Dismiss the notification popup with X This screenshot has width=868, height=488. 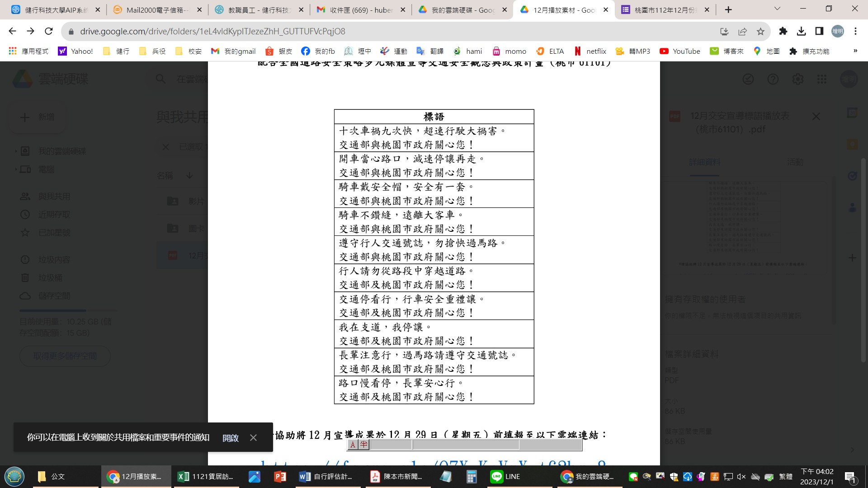coord(253,437)
